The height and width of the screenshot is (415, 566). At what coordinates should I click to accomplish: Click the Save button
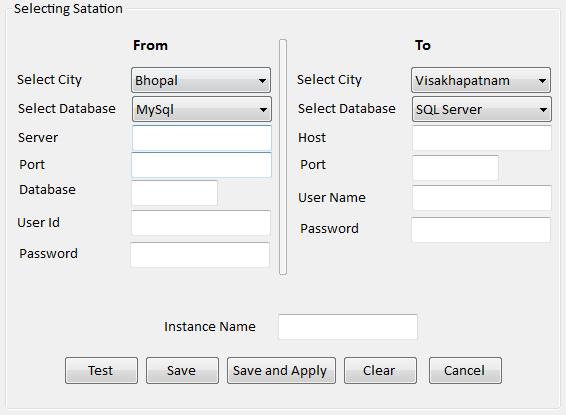click(x=182, y=371)
